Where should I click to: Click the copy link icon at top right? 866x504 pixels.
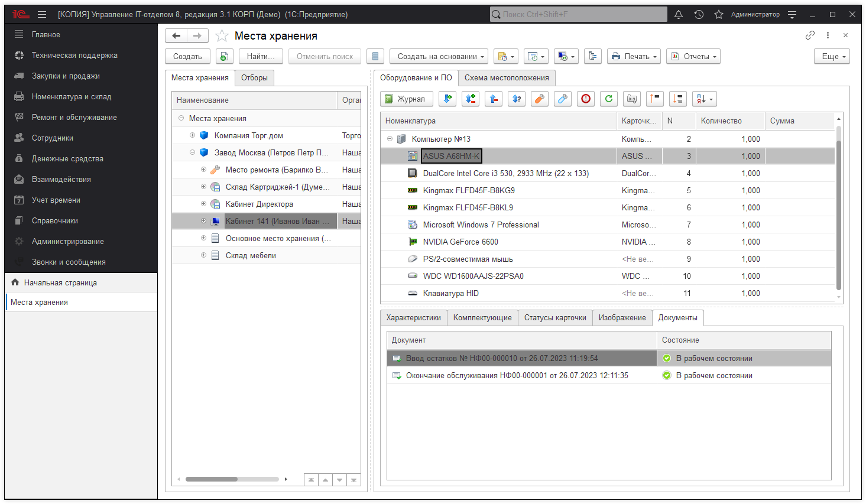pos(810,35)
